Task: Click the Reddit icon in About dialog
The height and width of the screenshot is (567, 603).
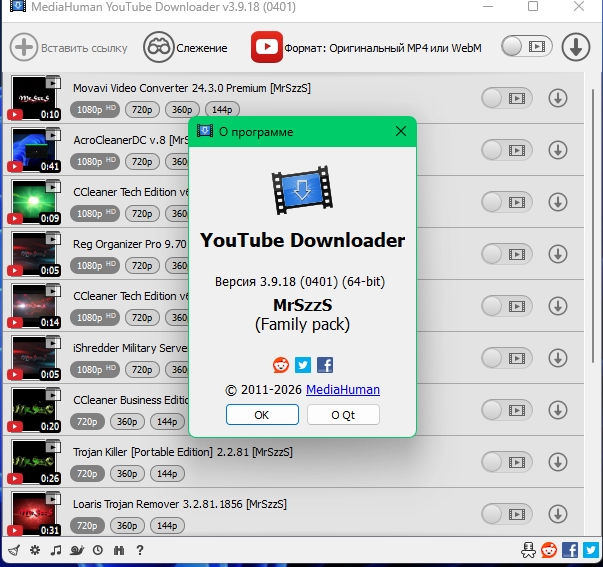Action: pos(281,365)
